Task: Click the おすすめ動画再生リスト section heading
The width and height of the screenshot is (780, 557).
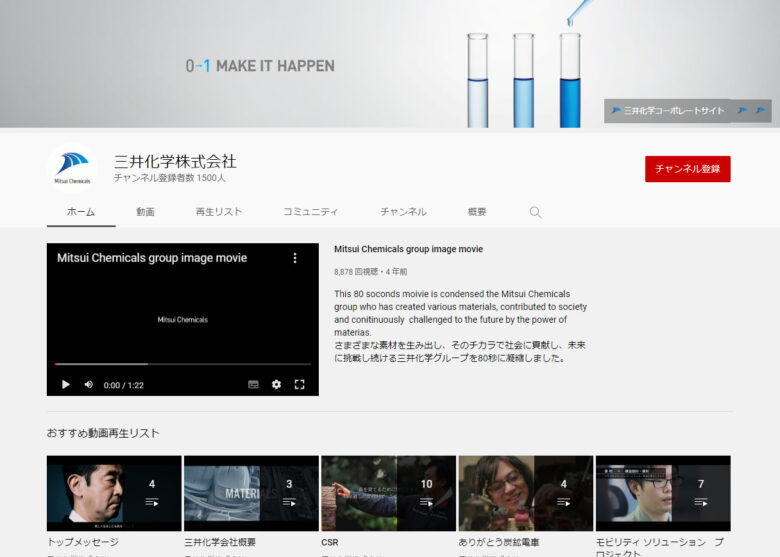Action: click(103, 433)
